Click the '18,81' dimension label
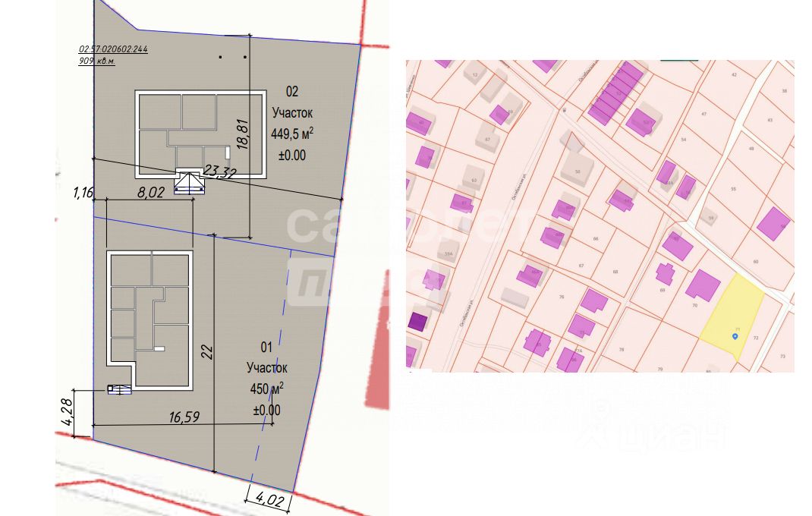 click(x=243, y=134)
